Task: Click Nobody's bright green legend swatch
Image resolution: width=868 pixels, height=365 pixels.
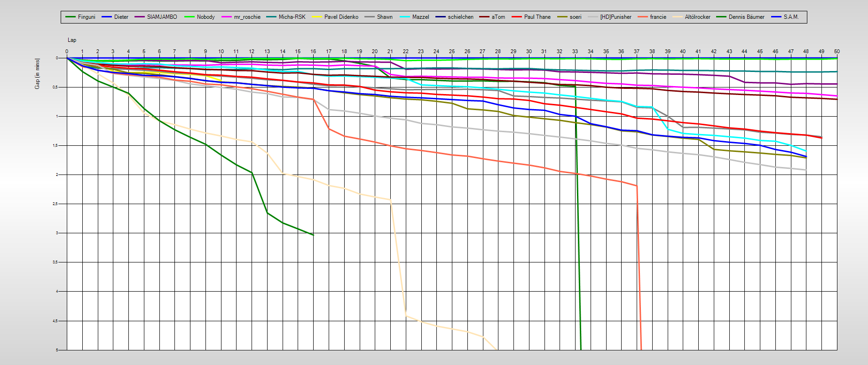Action: [x=189, y=17]
